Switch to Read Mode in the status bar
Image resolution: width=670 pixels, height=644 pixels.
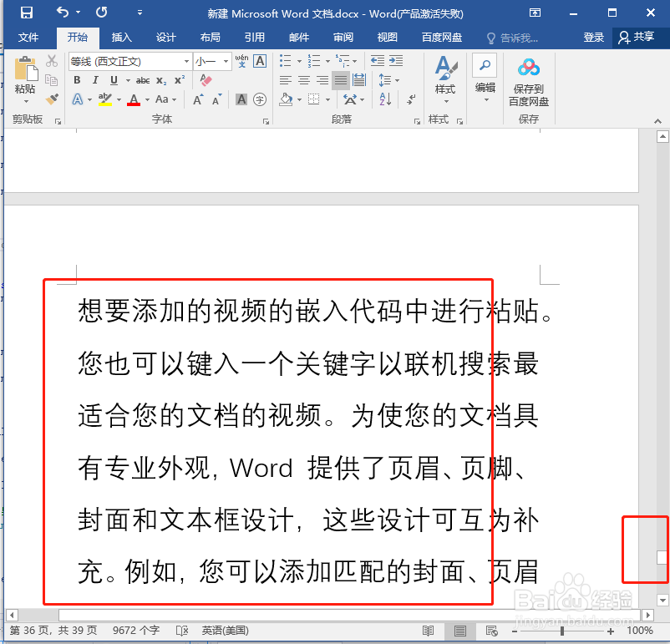(429, 631)
